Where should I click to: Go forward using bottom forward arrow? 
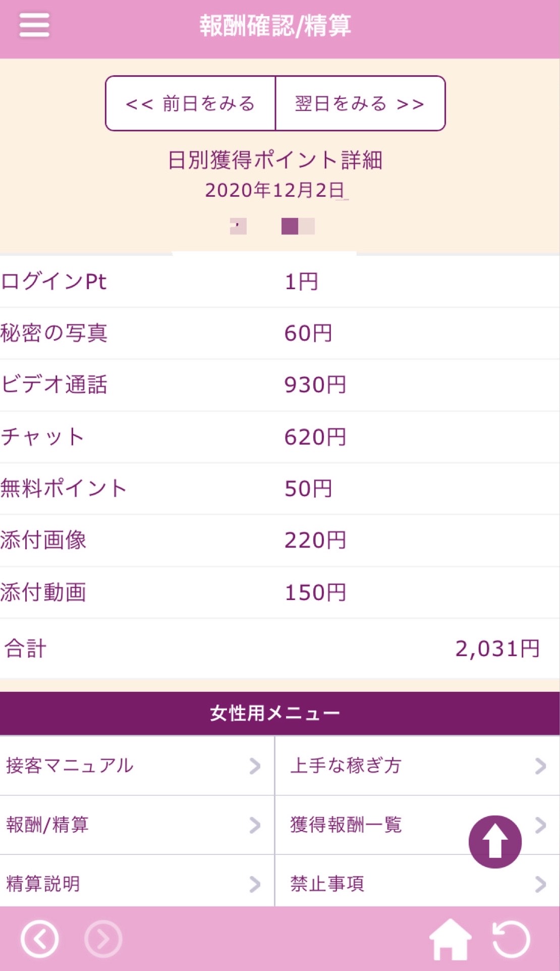click(x=103, y=939)
